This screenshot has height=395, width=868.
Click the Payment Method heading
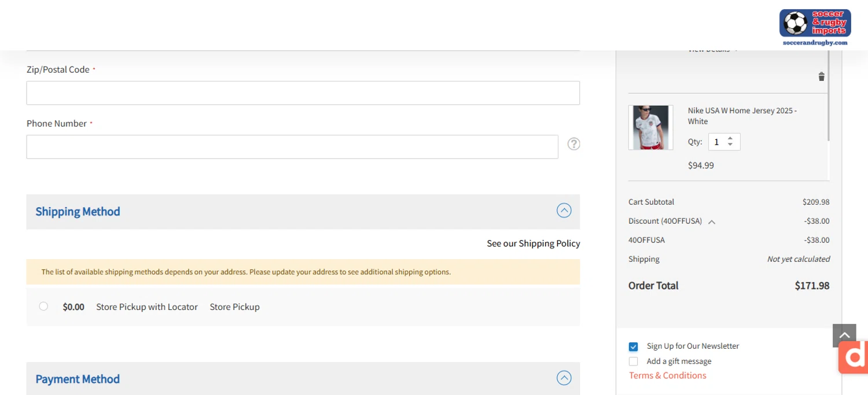coord(78,379)
